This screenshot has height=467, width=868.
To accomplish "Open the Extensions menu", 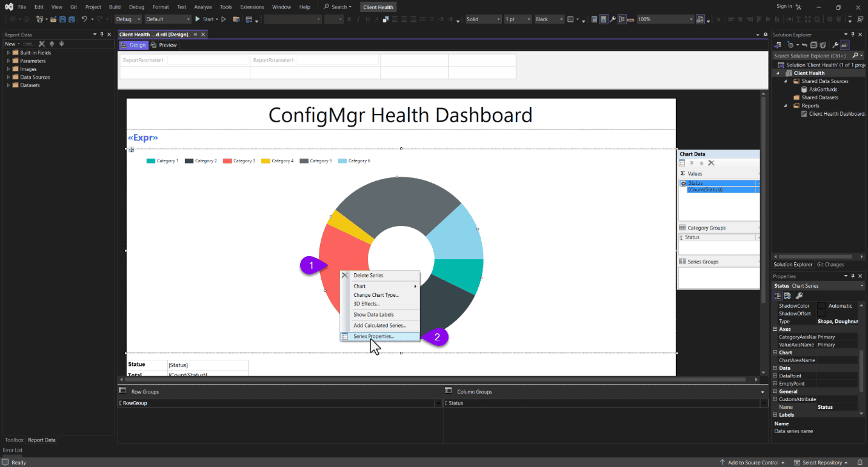I will click(252, 7).
